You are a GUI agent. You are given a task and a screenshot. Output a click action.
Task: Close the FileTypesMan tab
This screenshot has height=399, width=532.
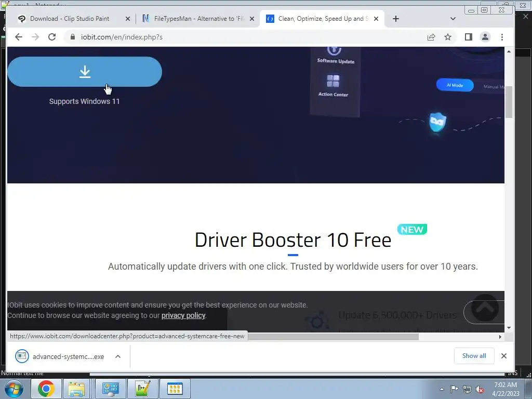point(252,19)
